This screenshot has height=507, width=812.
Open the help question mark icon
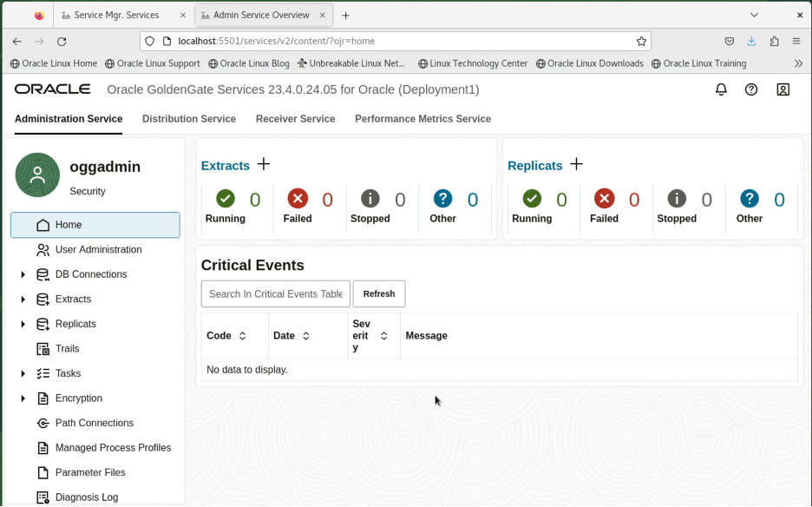pyautogui.click(x=751, y=89)
